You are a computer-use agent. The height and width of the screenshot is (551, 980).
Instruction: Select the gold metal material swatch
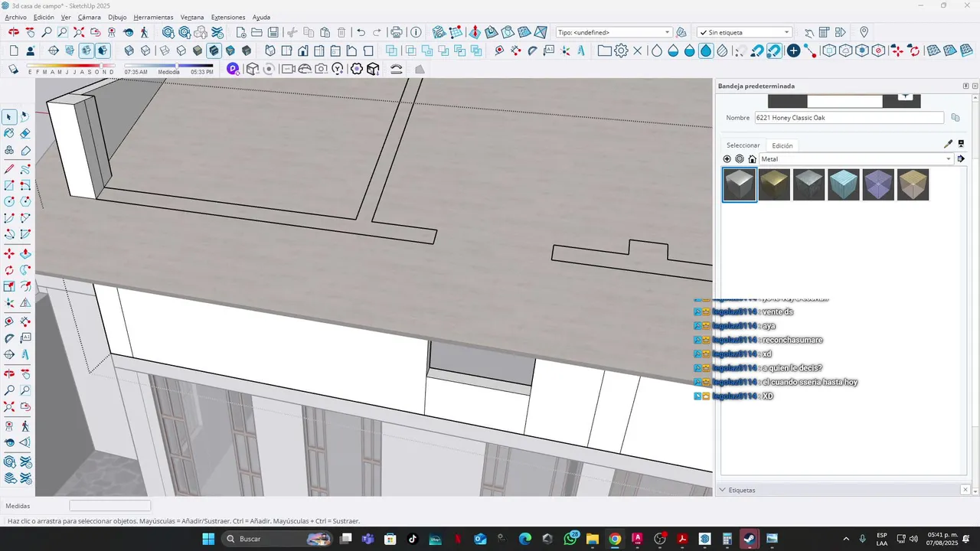point(774,185)
